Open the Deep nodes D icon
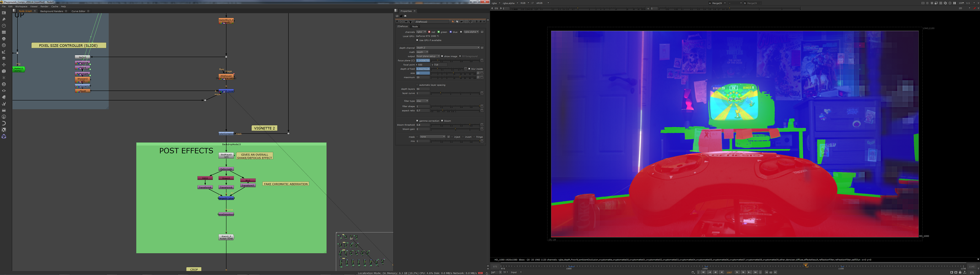 (x=4, y=84)
